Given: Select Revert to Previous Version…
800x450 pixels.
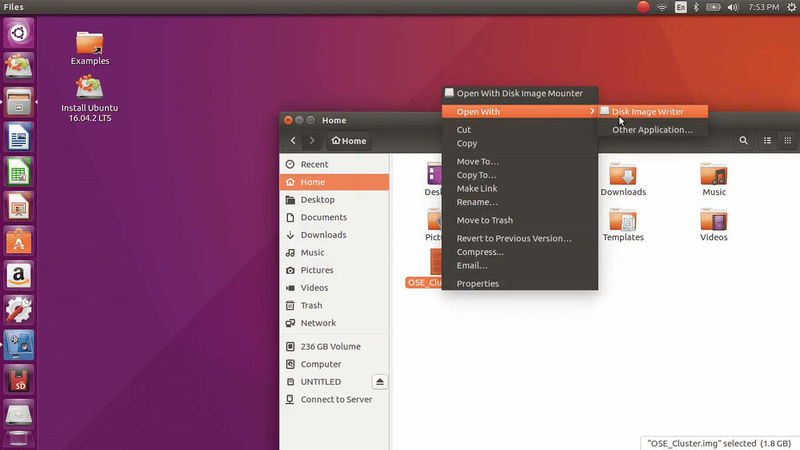Looking at the screenshot, I should [x=519, y=238].
